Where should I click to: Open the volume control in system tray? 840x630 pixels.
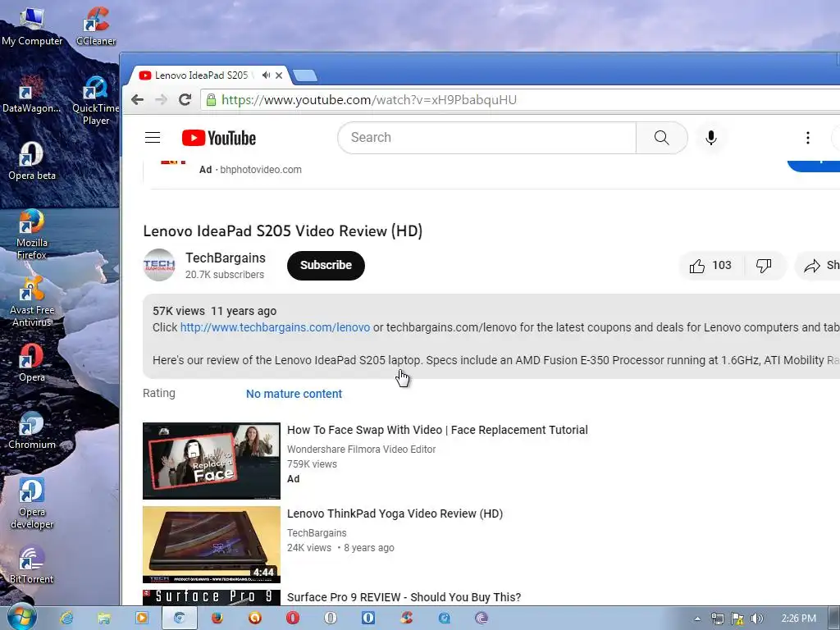[x=756, y=619]
